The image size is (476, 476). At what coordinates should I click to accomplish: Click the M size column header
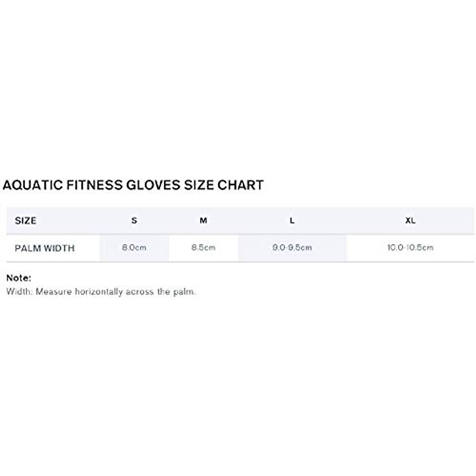pyautogui.click(x=203, y=221)
